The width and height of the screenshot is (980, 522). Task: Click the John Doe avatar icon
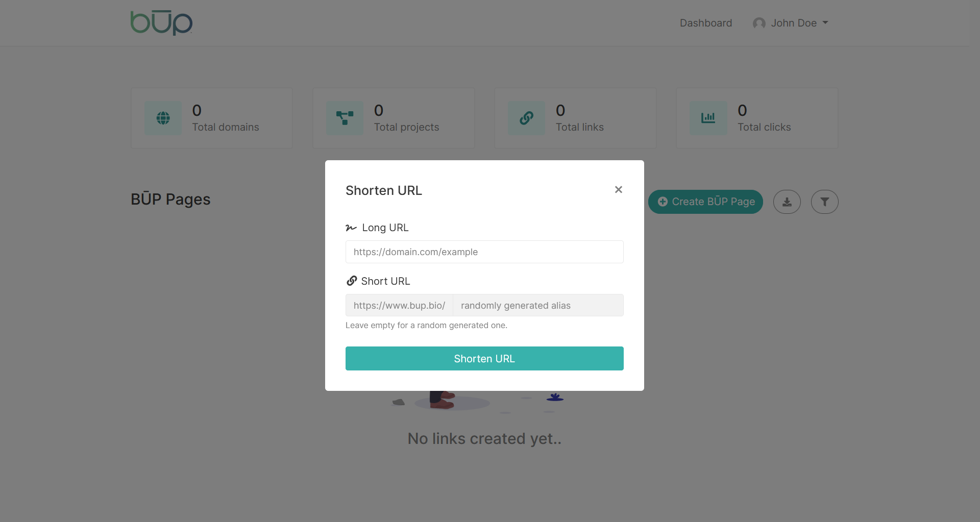pyautogui.click(x=759, y=23)
